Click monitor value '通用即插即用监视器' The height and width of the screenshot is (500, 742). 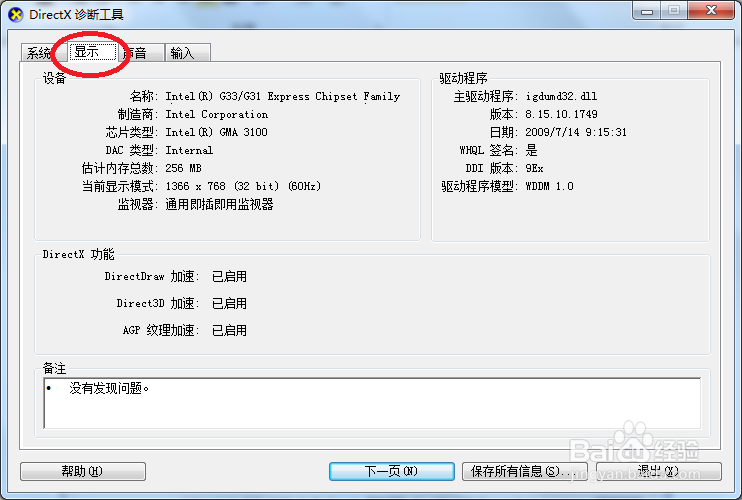(219, 204)
